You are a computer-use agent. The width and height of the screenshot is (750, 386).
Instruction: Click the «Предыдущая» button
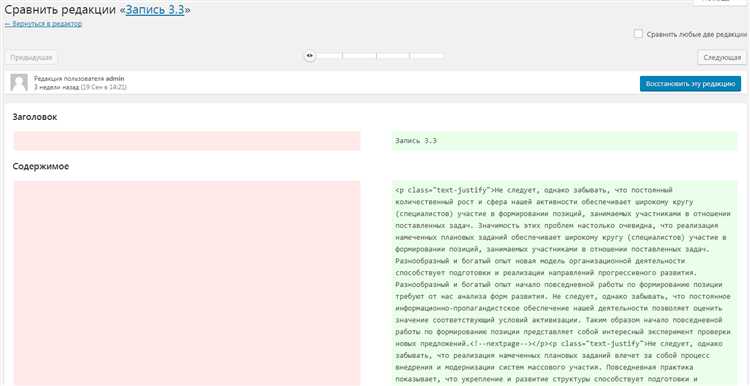click(31, 58)
